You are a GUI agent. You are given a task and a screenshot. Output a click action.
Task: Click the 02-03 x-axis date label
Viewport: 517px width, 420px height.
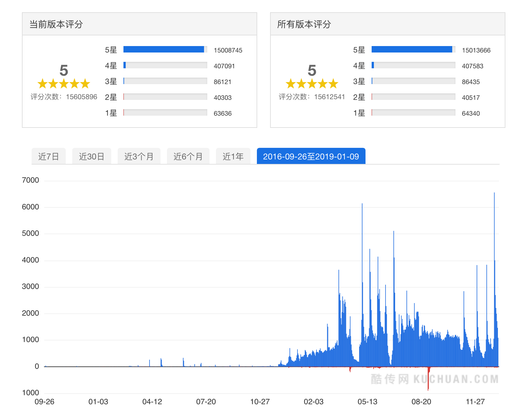[314, 402]
